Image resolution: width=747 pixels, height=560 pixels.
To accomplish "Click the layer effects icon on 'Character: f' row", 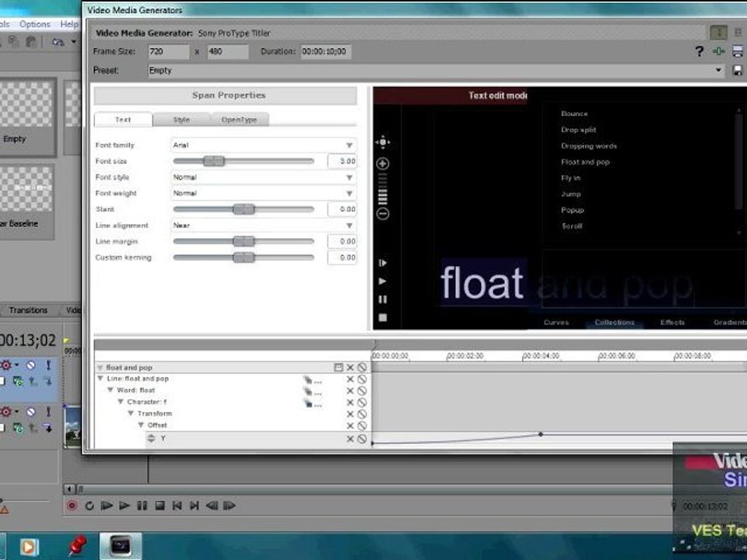I will [313, 404].
